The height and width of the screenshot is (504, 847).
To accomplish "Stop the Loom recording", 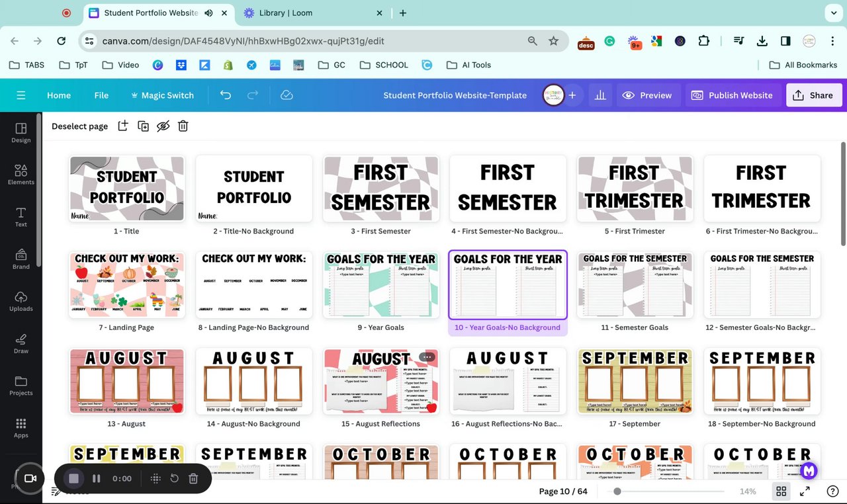I will pyautogui.click(x=73, y=478).
